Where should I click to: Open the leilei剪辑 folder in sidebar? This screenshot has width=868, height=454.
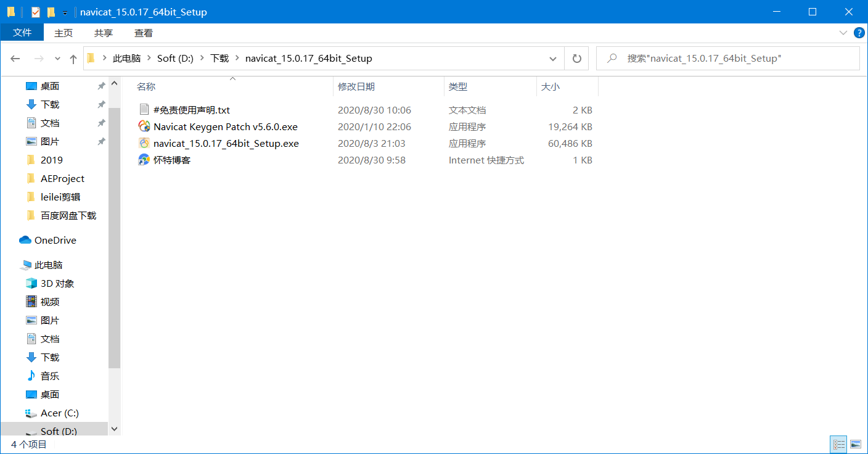60,197
